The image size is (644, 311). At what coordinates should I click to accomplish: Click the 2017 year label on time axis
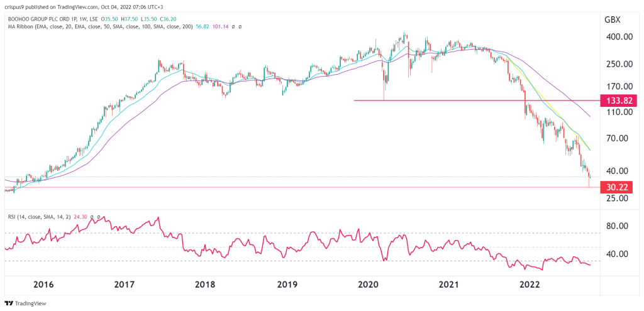click(125, 285)
